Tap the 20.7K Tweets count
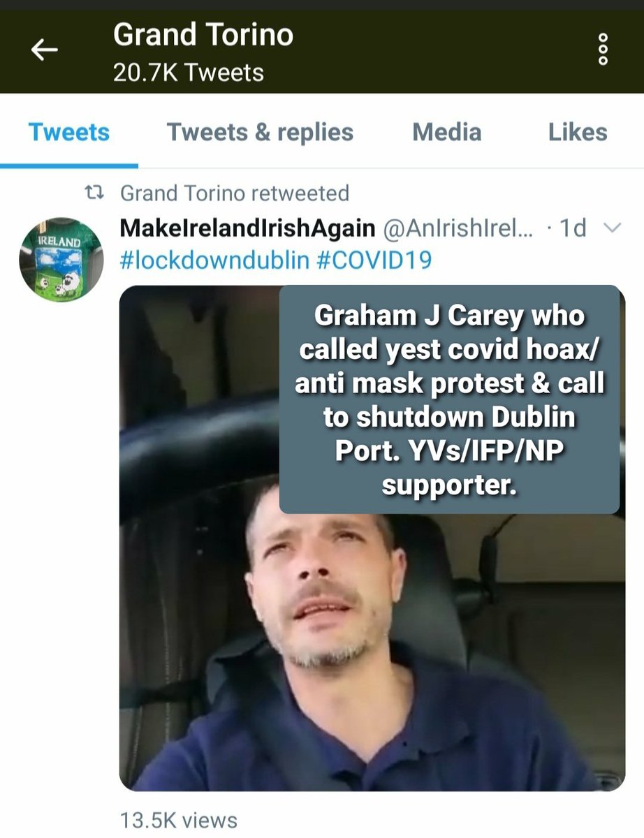Image resolution: width=644 pixels, height=838 pixels. point(189,73)
